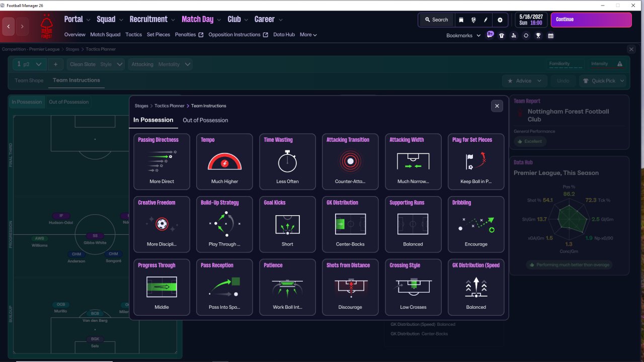Expand the More dropdown in the submenu
This screenshot has height=362, width=644.
(x=308, y=35)
